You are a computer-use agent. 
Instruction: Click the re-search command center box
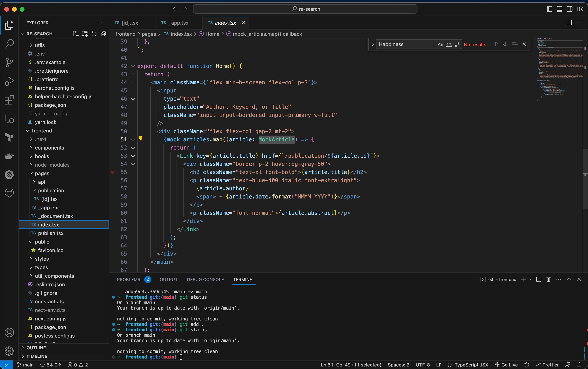305,9
